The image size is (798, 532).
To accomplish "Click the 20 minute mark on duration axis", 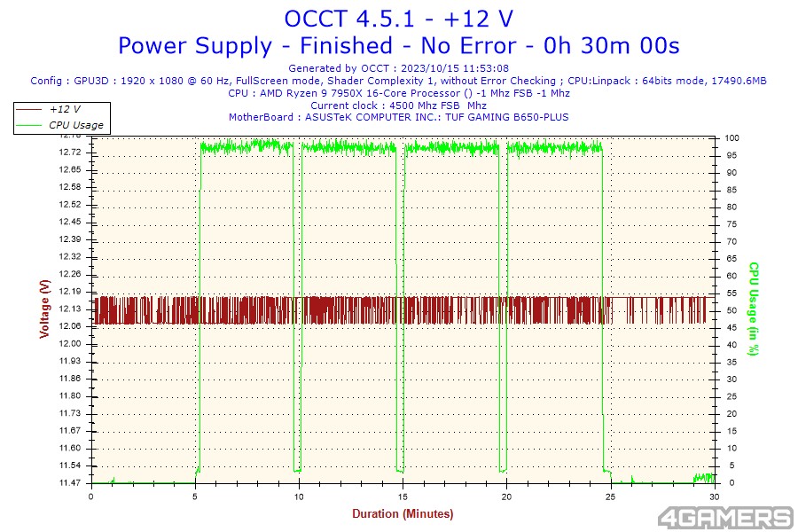I will tap(506, 497).
